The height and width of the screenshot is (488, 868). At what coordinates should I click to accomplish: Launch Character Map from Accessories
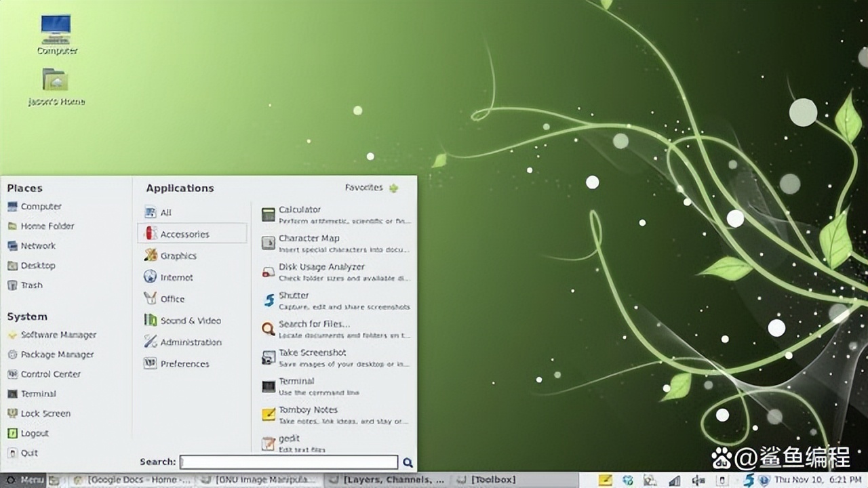click(x=309, y=238)
